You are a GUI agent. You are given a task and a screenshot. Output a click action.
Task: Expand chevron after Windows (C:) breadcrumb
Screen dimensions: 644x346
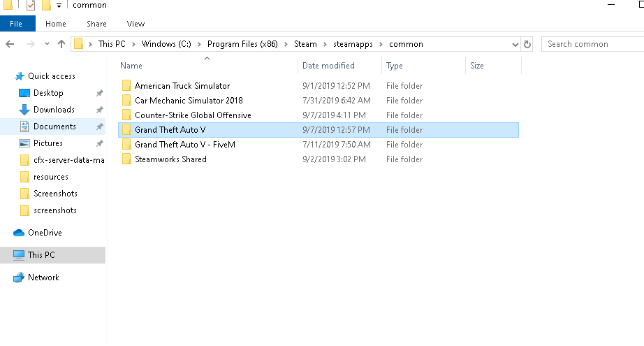click(x=199, y=44)
